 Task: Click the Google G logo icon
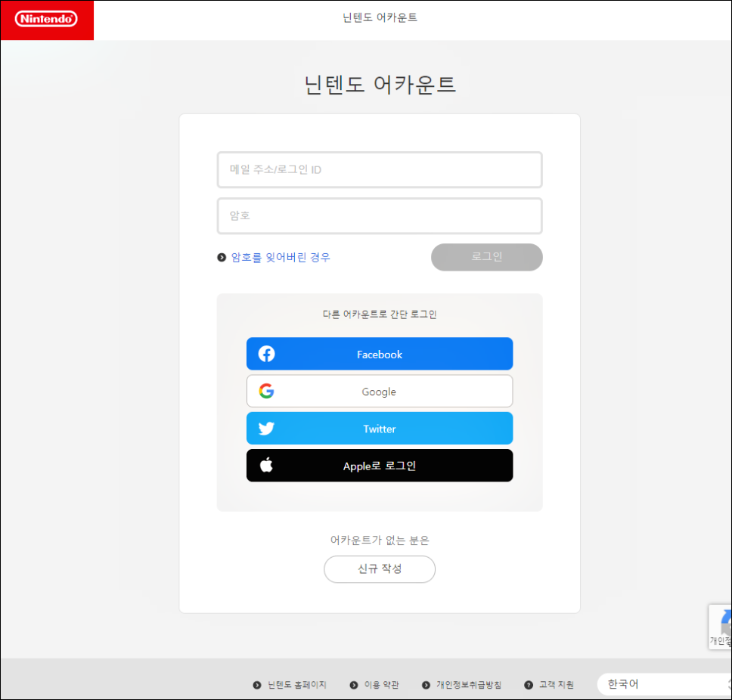(x=267, y=391)
